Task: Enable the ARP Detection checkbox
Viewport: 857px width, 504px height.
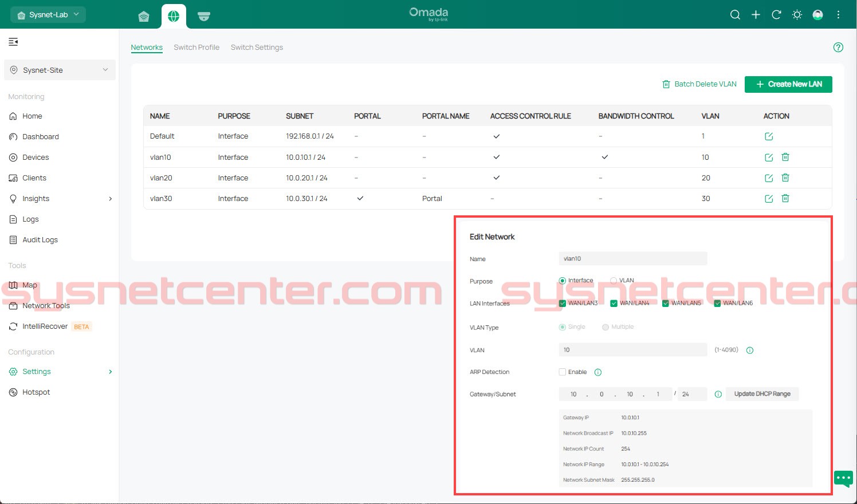Action: coord(563,372)
